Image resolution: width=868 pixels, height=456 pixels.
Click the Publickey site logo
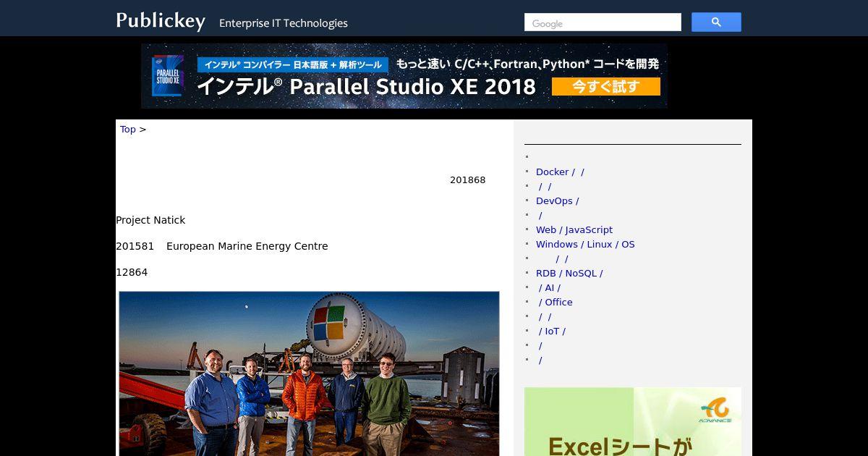161,21
